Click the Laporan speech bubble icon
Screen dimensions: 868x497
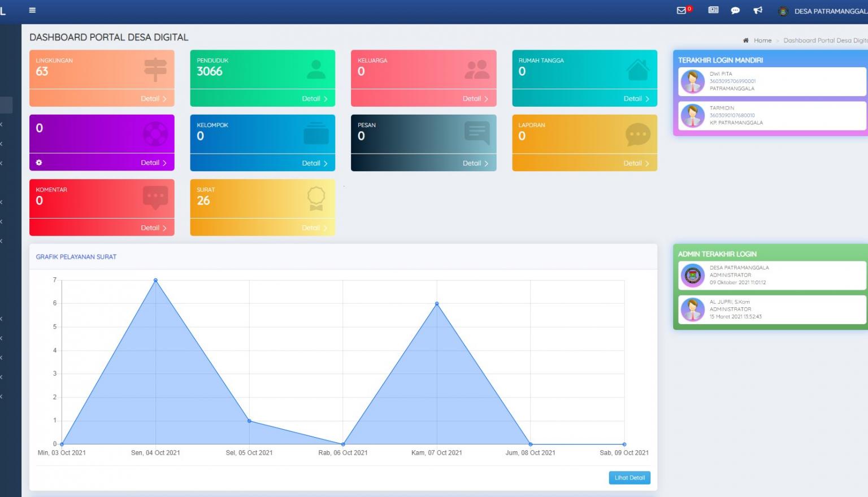tap(637, 135)
